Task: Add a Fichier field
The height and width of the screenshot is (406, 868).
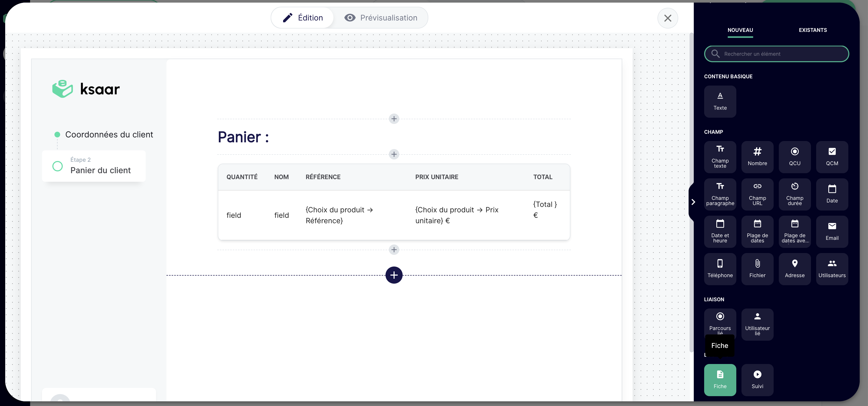Action: click(757, 269)
